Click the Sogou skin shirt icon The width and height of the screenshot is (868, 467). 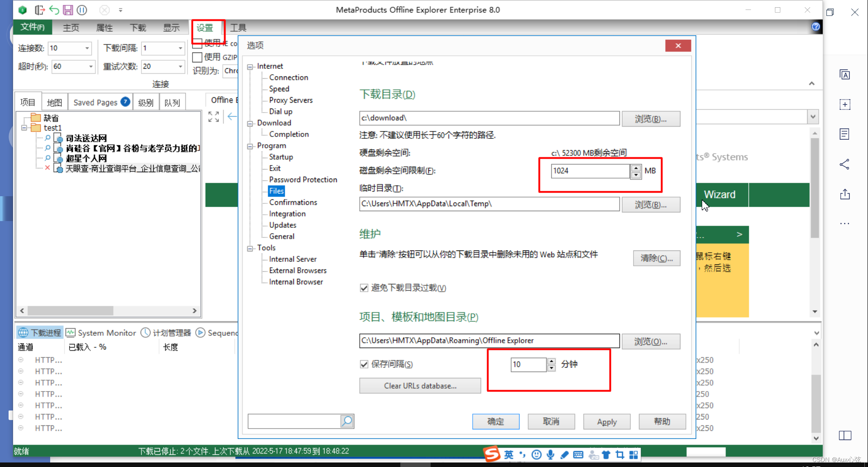(606, 455)
